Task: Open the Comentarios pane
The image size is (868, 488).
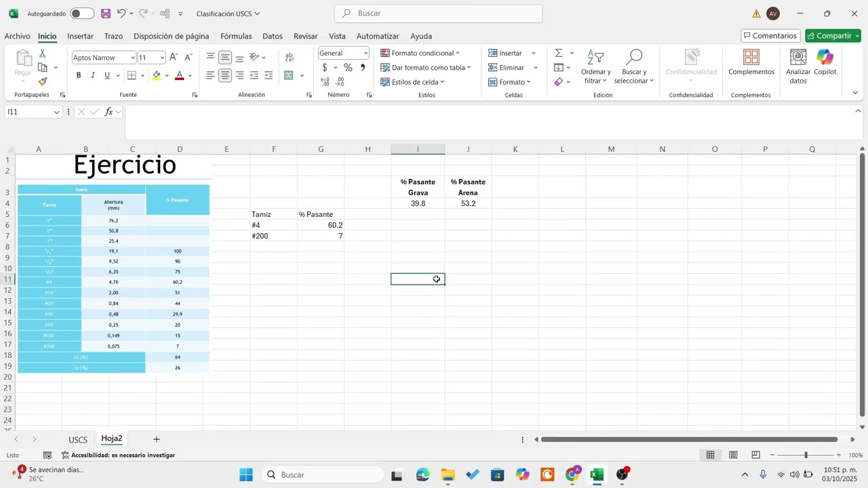Action: click(x=770, y=36)
